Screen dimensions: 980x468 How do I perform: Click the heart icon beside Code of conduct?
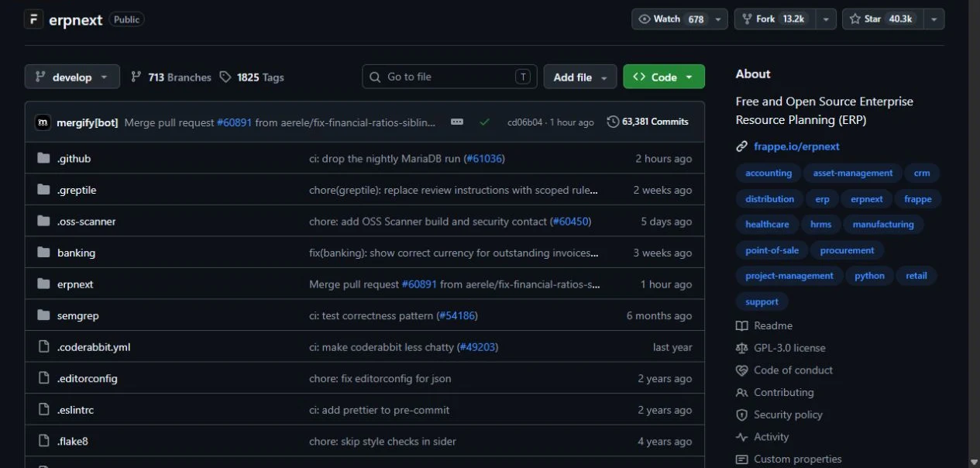click(741, 370)
